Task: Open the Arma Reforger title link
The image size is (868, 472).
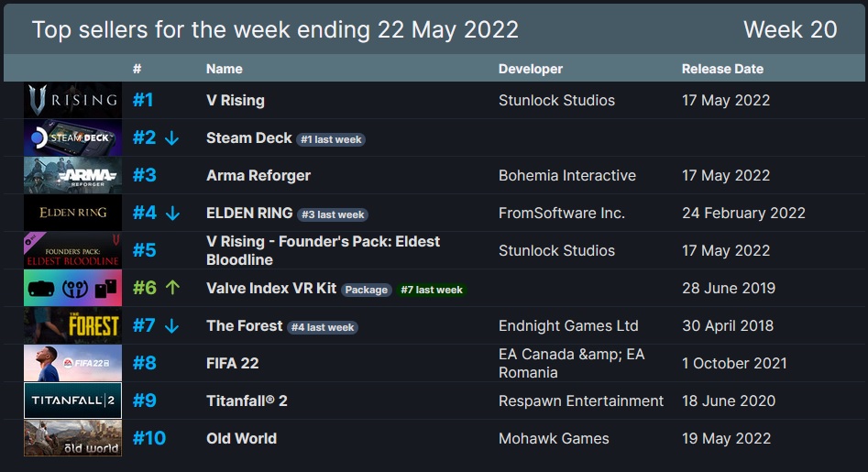Action: (258, 175)
